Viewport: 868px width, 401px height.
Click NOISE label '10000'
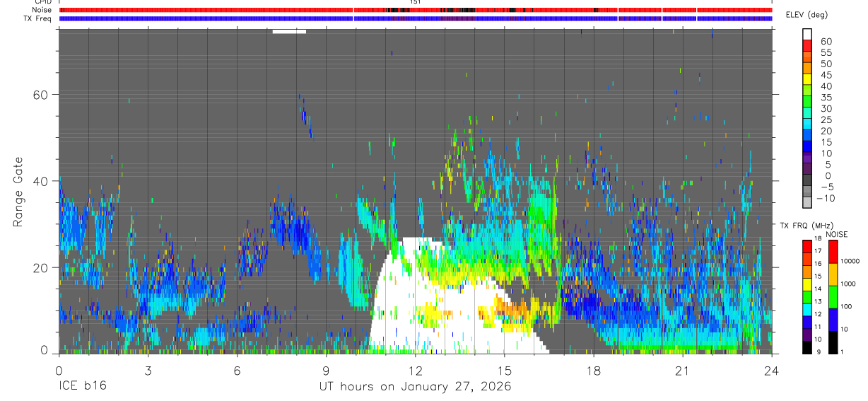pyautogui.click(x=850, y=261)
